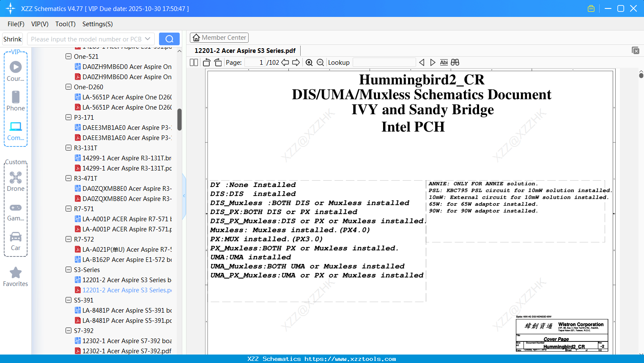This screenshot has height=363, width=644.
Task: Collapse the S3-Series tree node
Action: click(x=69, y=269)
